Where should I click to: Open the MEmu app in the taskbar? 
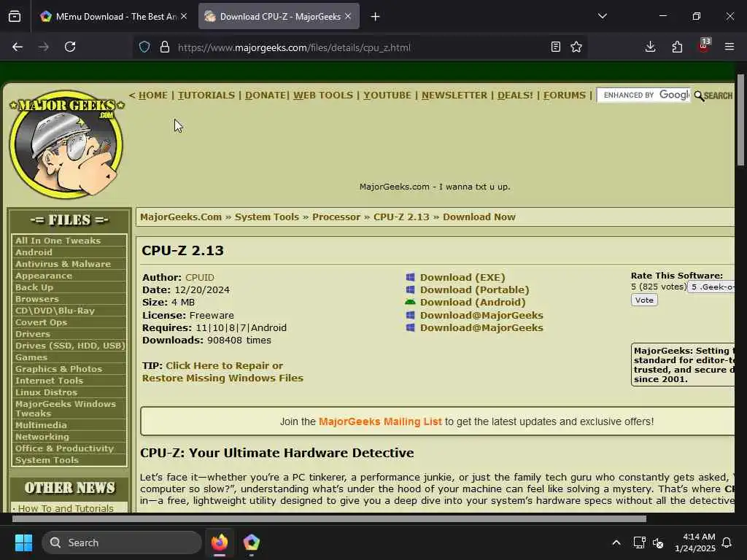[251, 542]
